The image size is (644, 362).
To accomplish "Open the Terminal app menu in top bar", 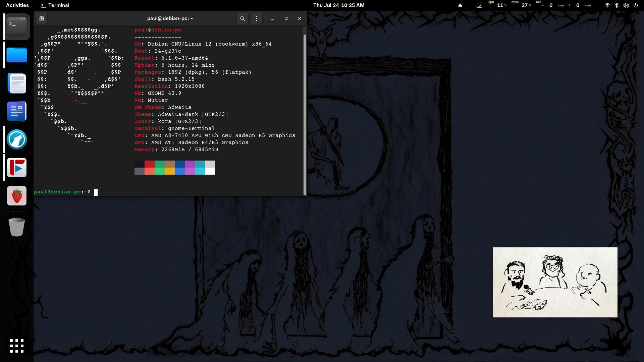I will click(55, 5).
